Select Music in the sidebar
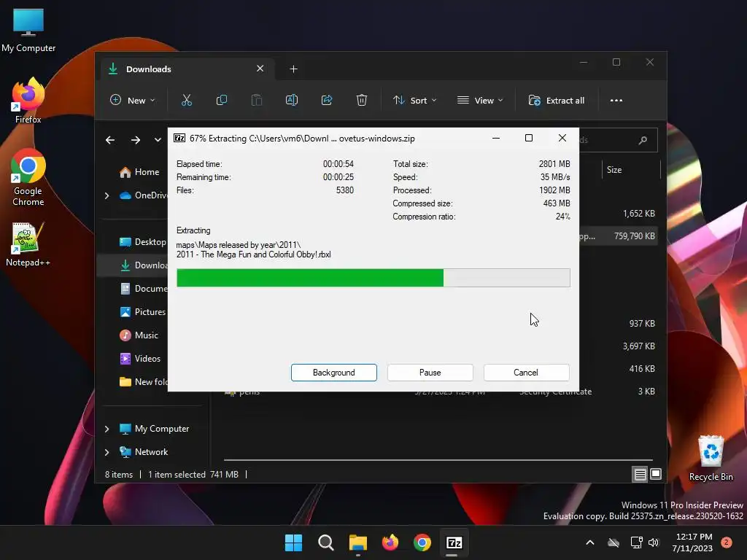This screenshot has height=560, width=747. 139,335
